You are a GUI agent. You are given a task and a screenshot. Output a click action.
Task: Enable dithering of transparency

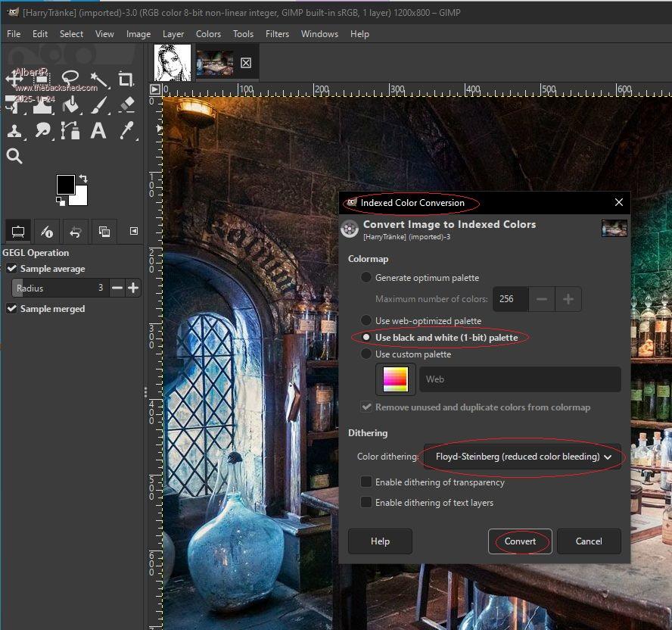[366, 482]
